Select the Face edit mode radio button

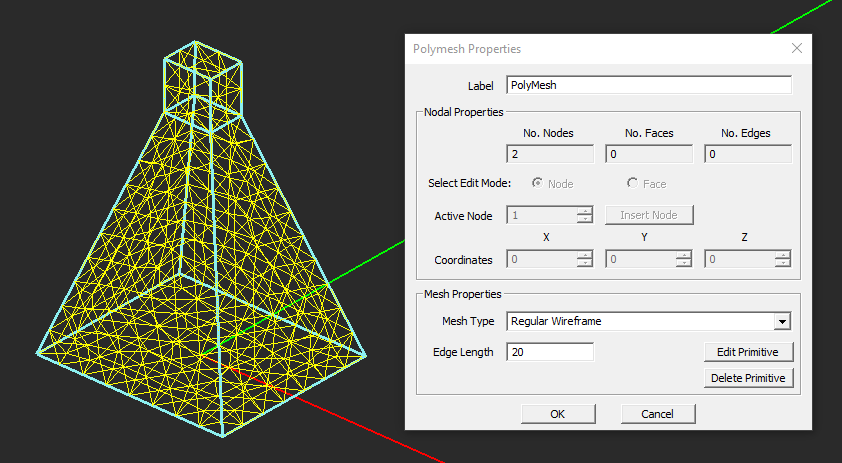[632, 183]
